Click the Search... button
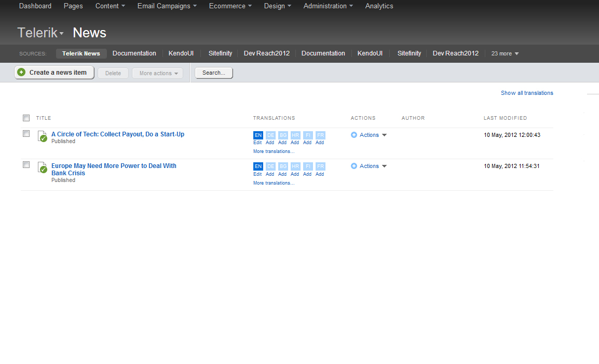Screen dimensions: 599x364 pos(214,73)
